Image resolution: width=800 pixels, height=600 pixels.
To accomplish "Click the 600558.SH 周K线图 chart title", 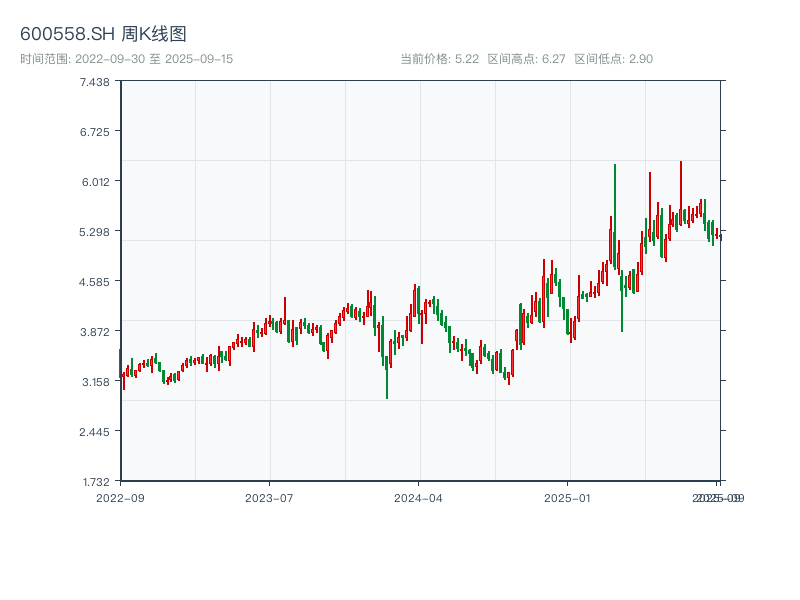I will click(x=103, y=34).
